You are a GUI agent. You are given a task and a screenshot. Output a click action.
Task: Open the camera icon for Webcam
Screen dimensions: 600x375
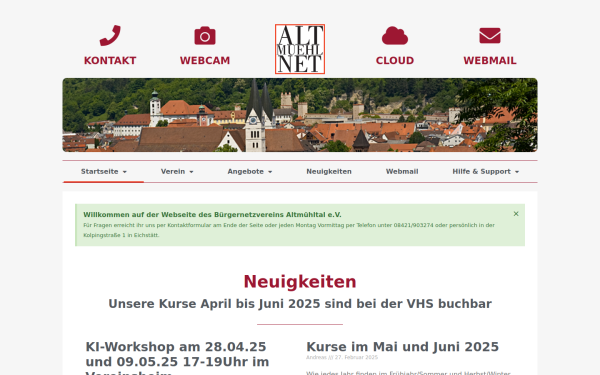pyautogui.click(x=205, y=36)
